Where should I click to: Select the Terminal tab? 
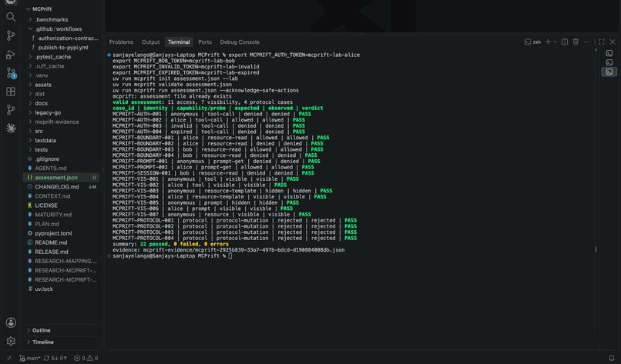coord(179,42)
